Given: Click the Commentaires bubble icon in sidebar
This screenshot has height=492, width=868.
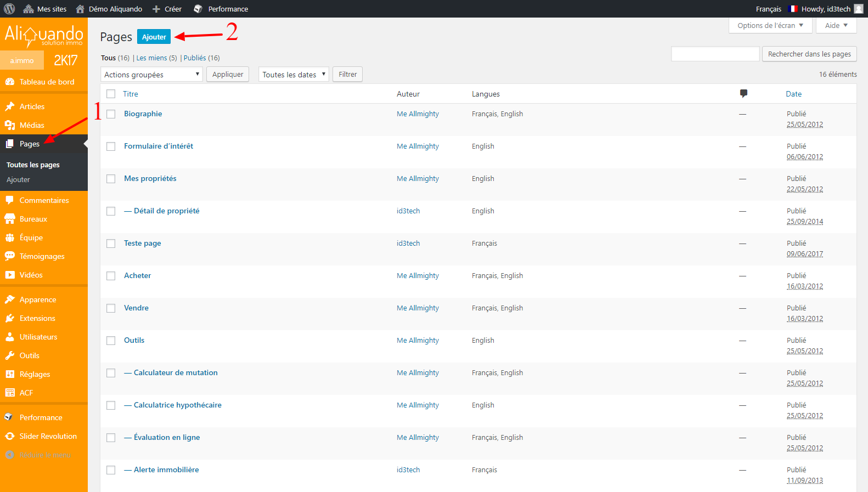Looking at the screenshot, I should 10,200.
